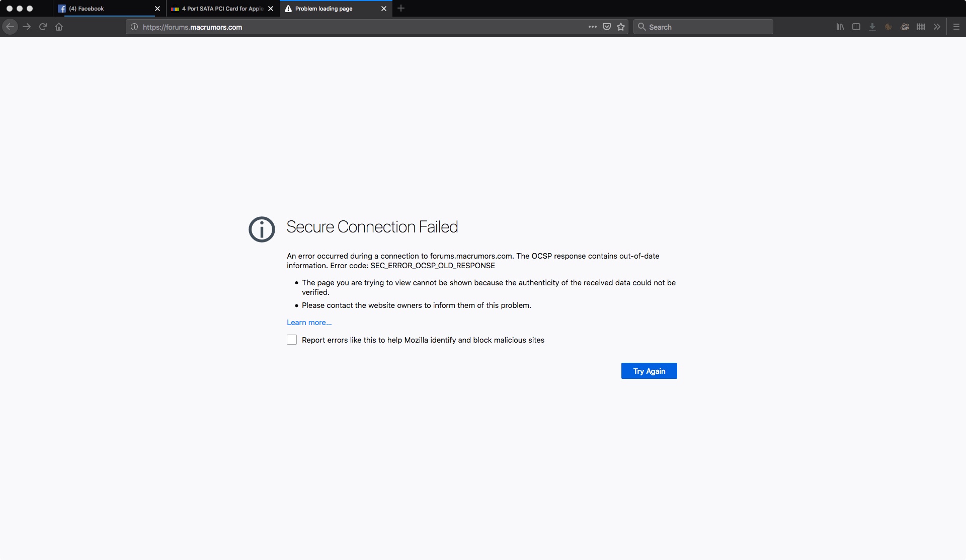The image size is (966, 560).
Task: Click the Try Again button
Action: pyautogui.click(x=649, y=371)
